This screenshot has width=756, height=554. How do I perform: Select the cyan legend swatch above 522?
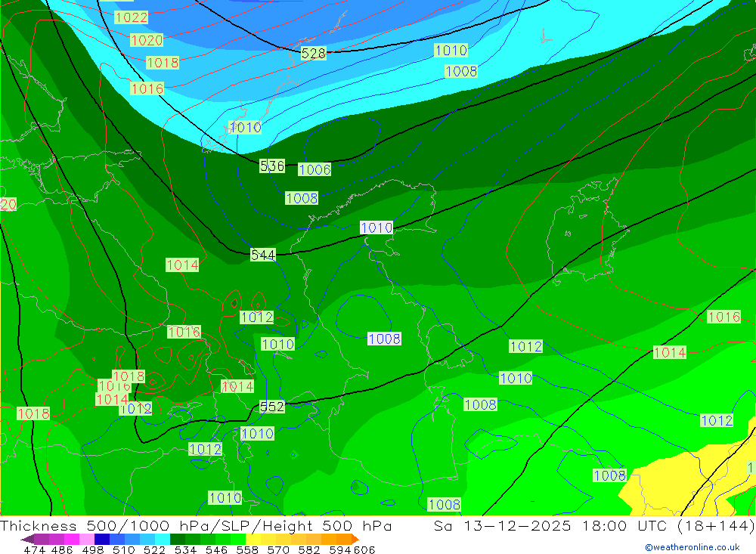[x=163, y=539]
